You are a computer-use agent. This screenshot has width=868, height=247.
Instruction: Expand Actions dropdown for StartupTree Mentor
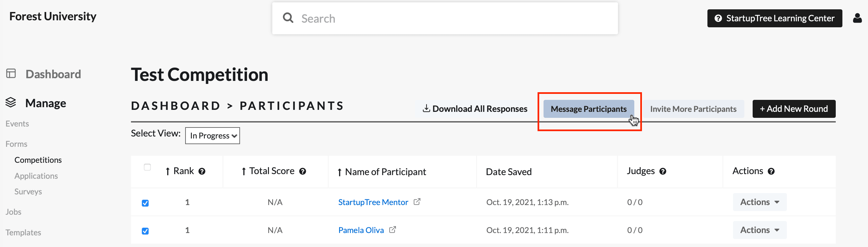[760, 202]
